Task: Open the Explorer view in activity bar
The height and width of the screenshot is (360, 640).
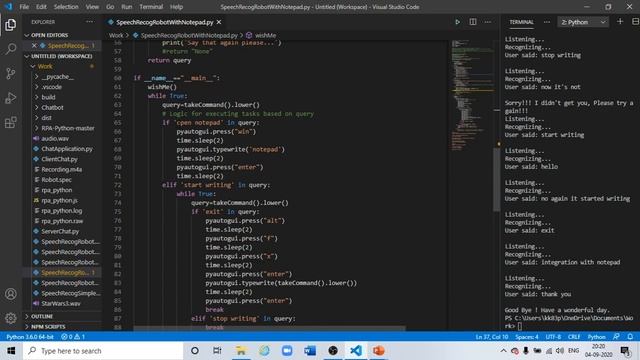Action: [x=11, y=25]
